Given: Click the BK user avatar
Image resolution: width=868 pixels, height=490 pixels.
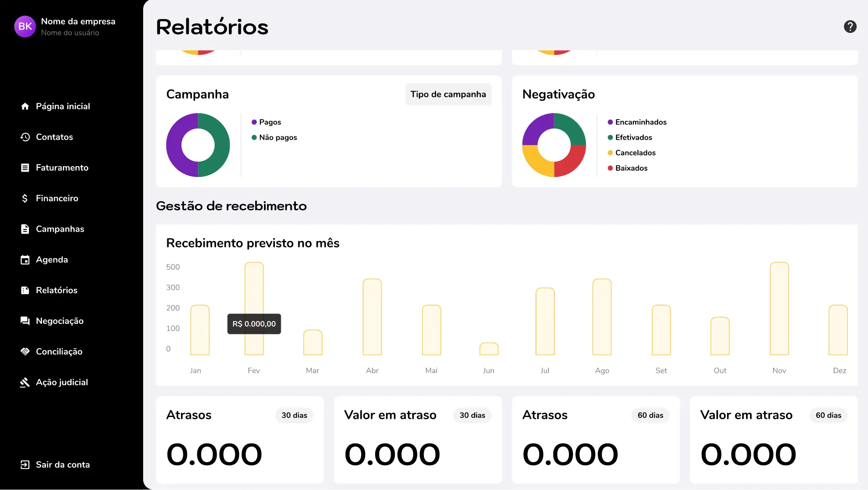Looking at the screenshot, I should click(x=25, y=26).
